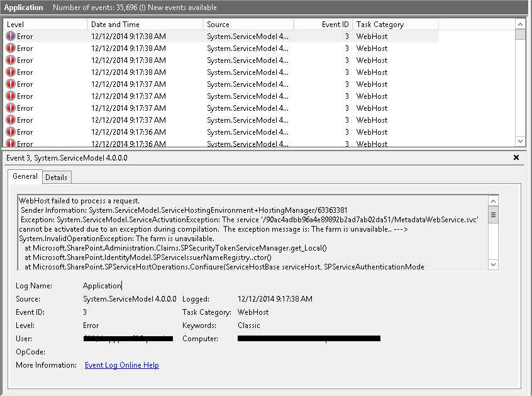532x396 pixels.
Task: Sort by the Date and Time column header
Action: [145, 25]
